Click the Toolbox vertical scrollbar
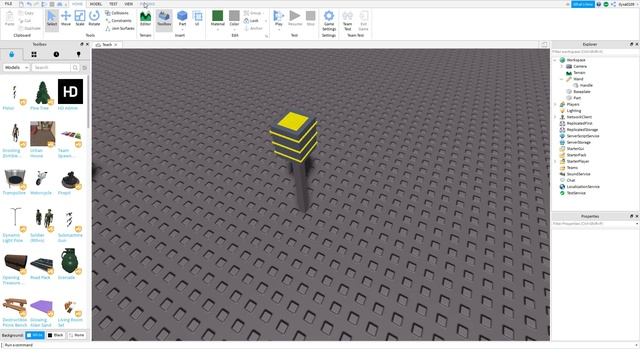This screenshot has height=360, width=640. coord(88,102)
